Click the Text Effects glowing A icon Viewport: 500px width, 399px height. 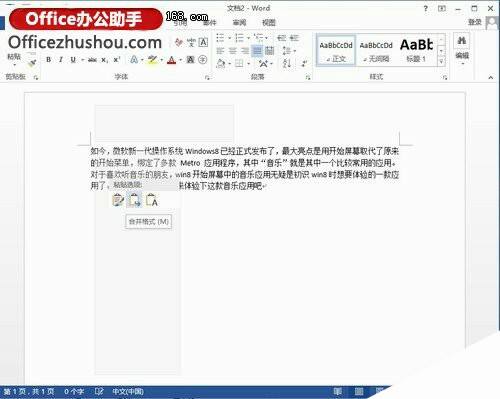coord(134,60)
